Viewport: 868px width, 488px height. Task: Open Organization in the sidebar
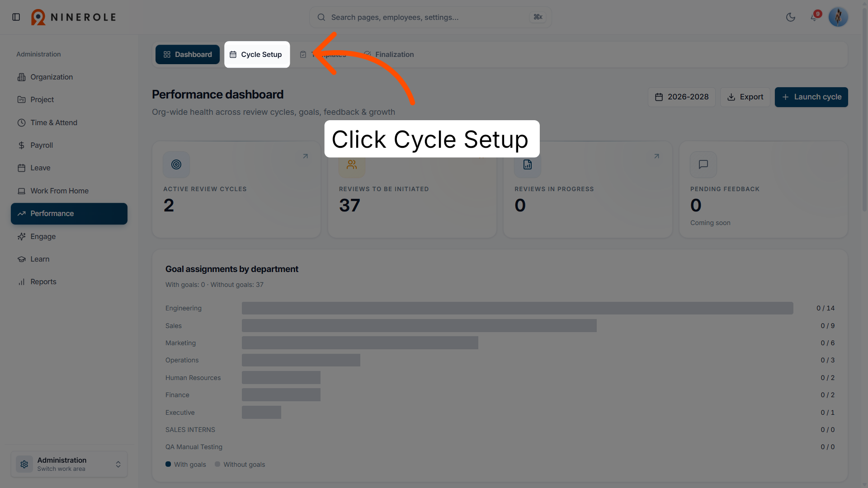coord(69,77)
